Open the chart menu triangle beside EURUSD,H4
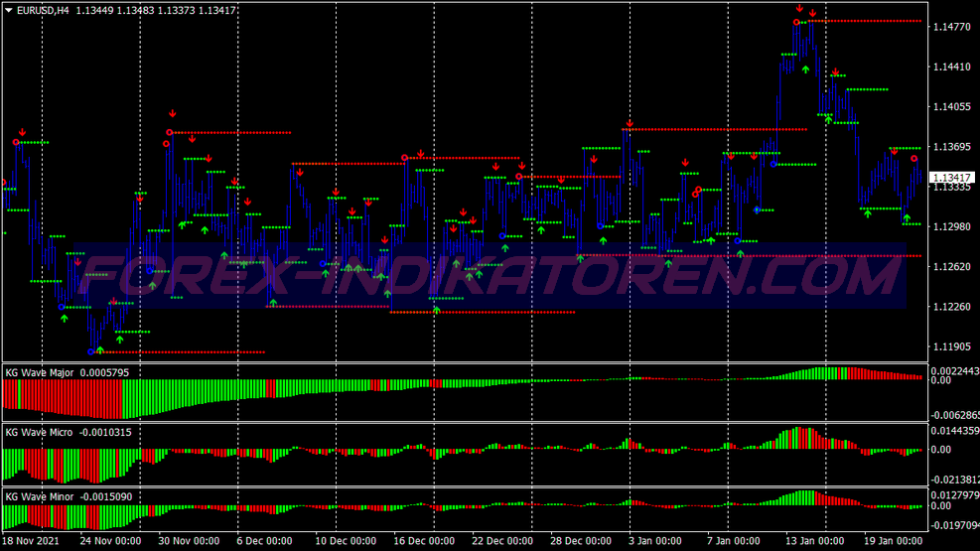 [9, 9]
